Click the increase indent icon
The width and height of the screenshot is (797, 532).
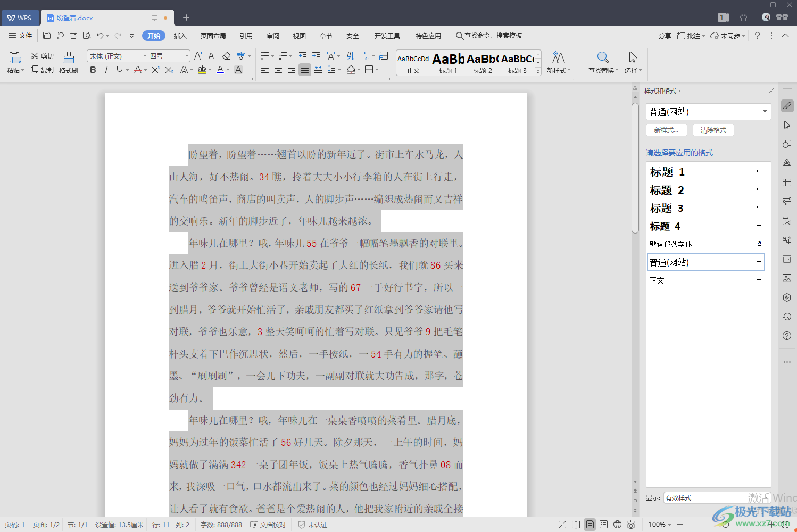click(316, 56)
